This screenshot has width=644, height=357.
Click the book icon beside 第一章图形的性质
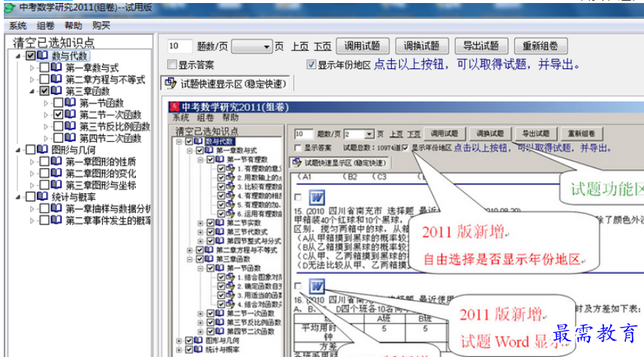(56, 162)
